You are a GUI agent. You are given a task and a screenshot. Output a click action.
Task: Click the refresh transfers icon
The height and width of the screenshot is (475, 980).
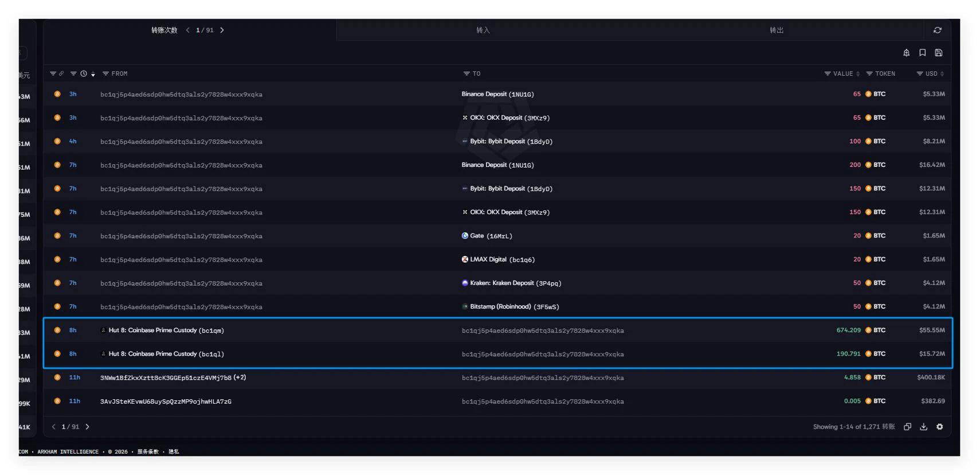(x=938, y=30)
